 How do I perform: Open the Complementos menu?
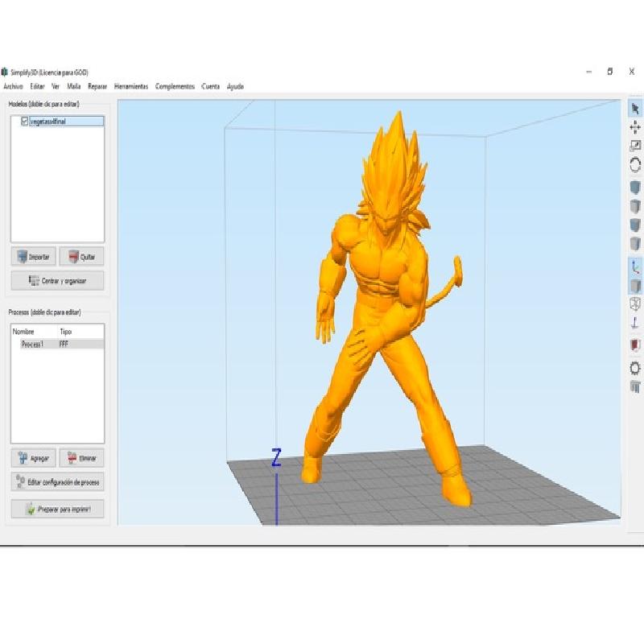175,86
